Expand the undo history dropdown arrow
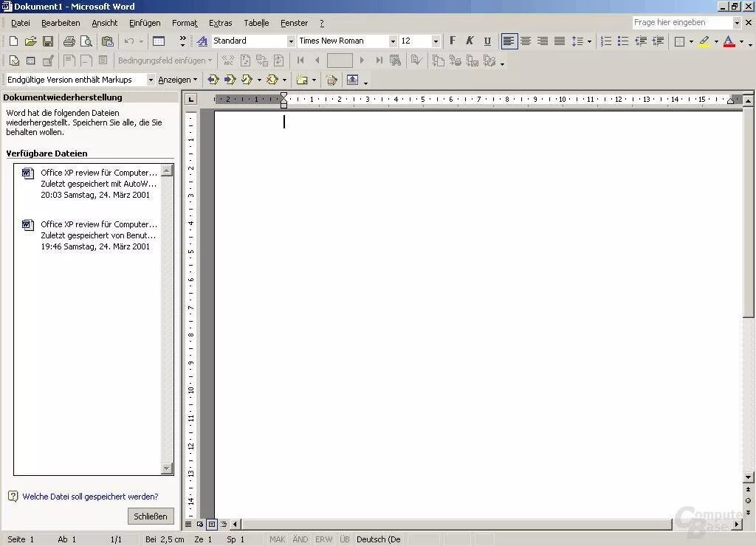The image size is (756, 546). [x=141, y=41]
